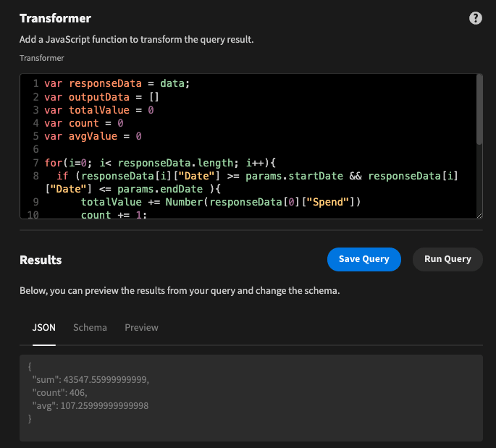Image resolution: width=496 pixels, height=448 pixels.
Task: Grab the code editor resize handle corner
Action: [x=479, y=216]
